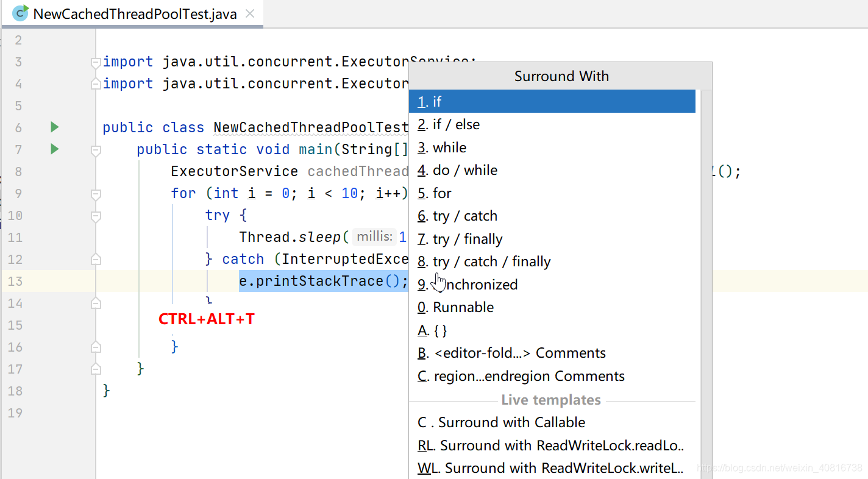
Task: Select '3. while' surround option
Action: [552, 147]
